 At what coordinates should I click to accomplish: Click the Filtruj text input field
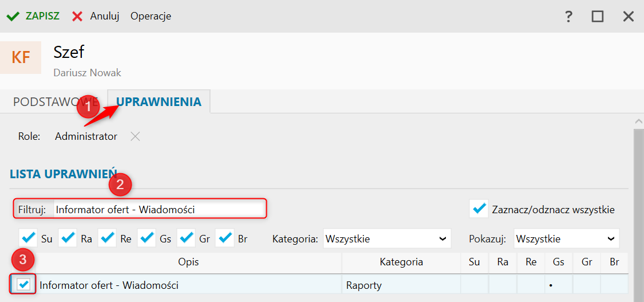(x=159, y=209)
